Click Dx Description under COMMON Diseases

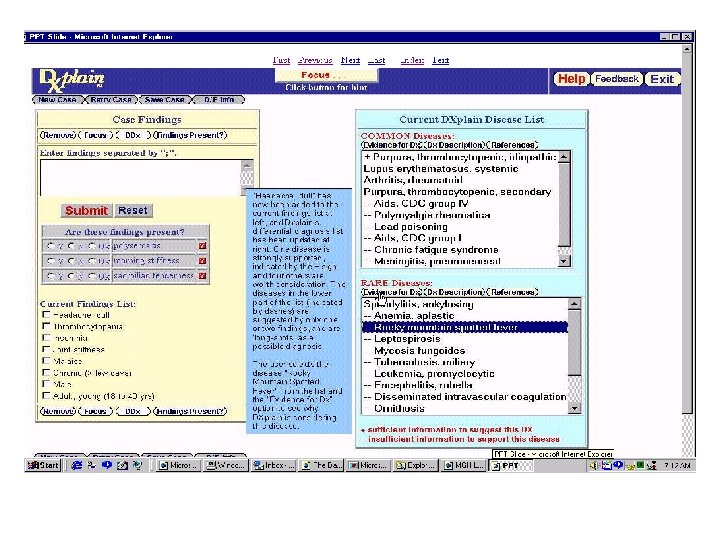(x=455, y=145)
